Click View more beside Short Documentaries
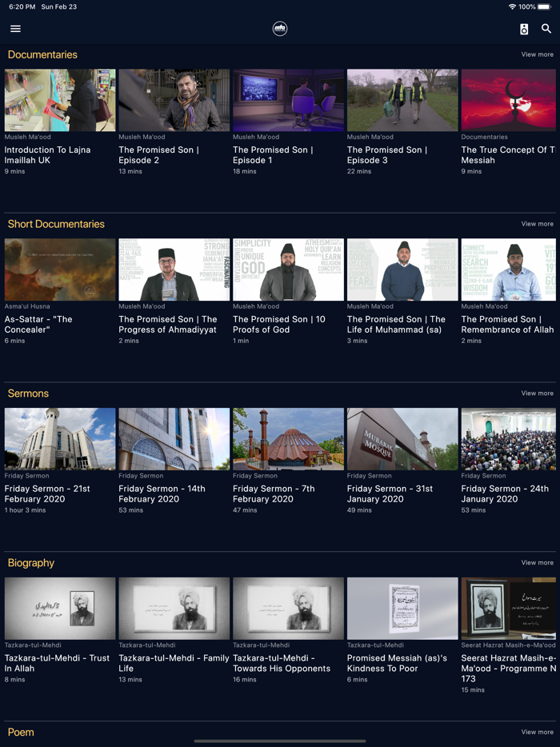 (x=537, y=223)
